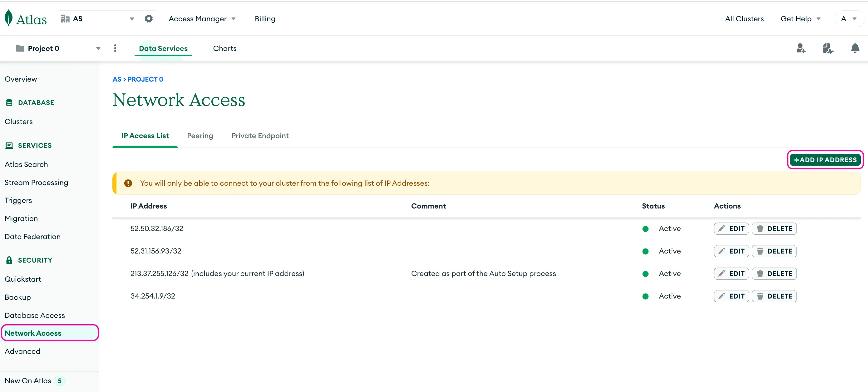Click the Add IP Address button
This screenshot has height=392, width=868.
pos(825,159)
